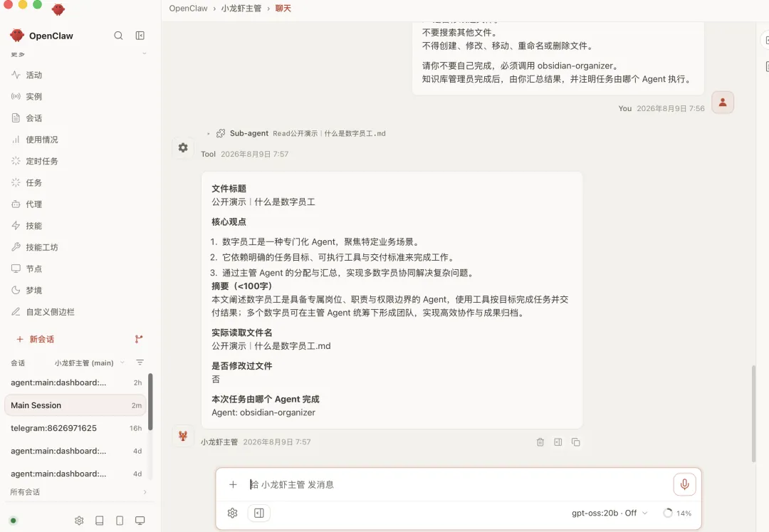
Task: Click the 技能 lightning icon
Action: pyautogui.click(x=16, y=226)
